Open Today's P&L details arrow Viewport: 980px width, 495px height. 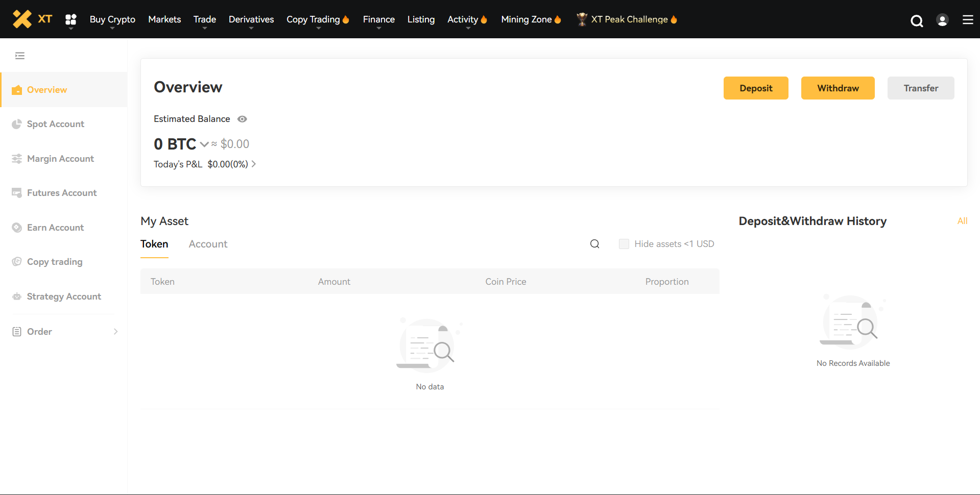point(254,164)
